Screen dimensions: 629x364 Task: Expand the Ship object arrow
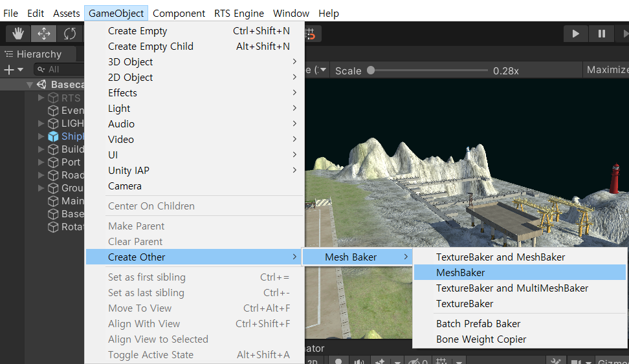coord(41,136)
